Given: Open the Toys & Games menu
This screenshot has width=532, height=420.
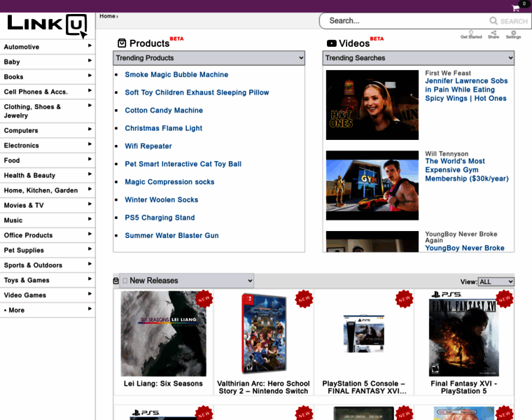Looking at the screenshot, I should click(48, 279).
